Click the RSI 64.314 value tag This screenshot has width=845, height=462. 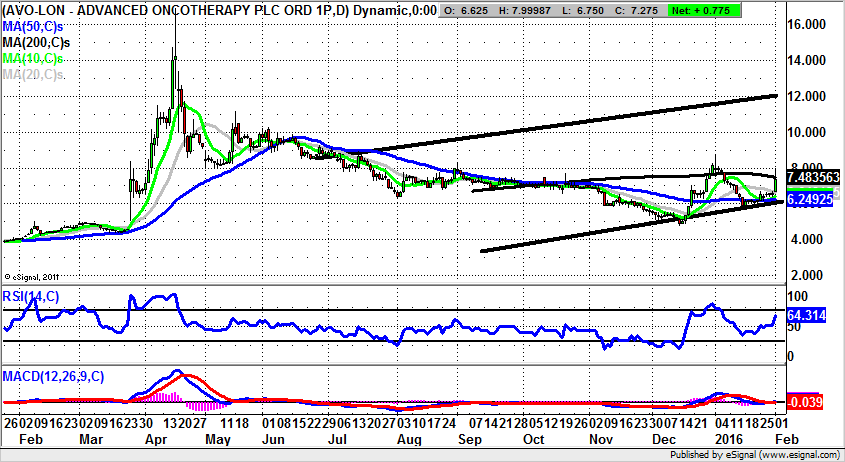pyautogui.click(x=806, y=315)
